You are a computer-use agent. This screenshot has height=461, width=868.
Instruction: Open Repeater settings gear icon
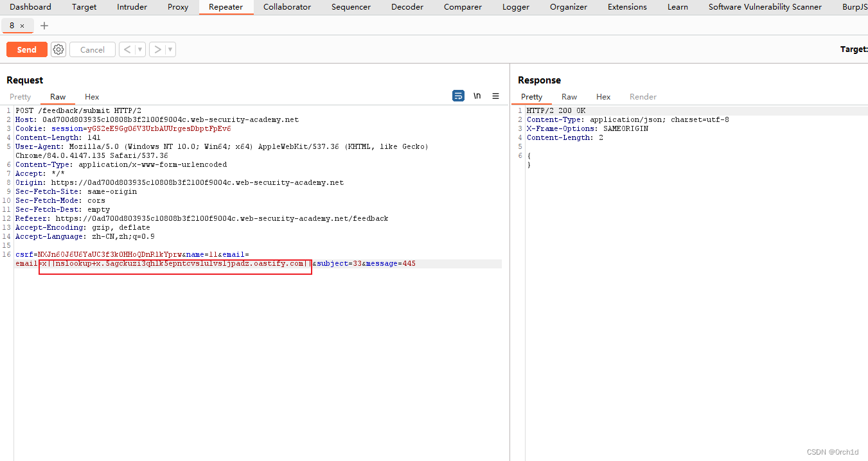pos(58,49)
